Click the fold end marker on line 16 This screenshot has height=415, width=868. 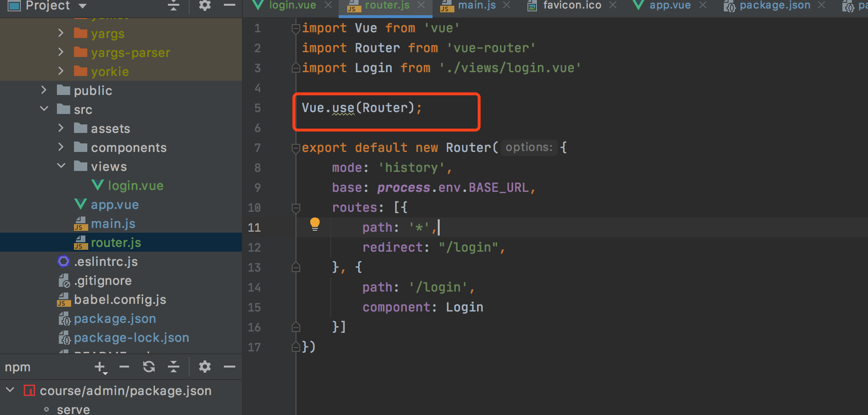click(296, 327)
